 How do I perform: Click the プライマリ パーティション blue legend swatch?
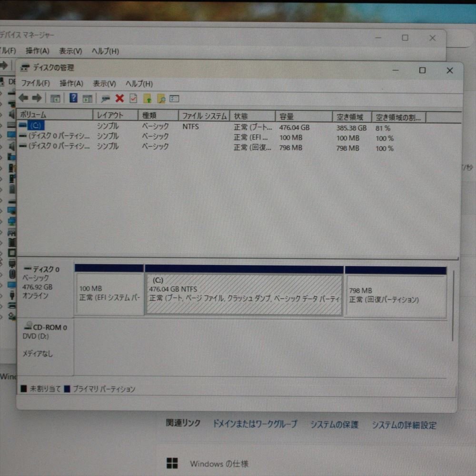pyautogui.click(x=67, y=388)
